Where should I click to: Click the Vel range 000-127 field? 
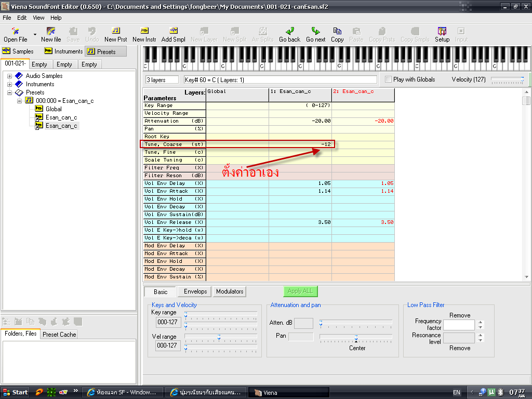point(168,345)
